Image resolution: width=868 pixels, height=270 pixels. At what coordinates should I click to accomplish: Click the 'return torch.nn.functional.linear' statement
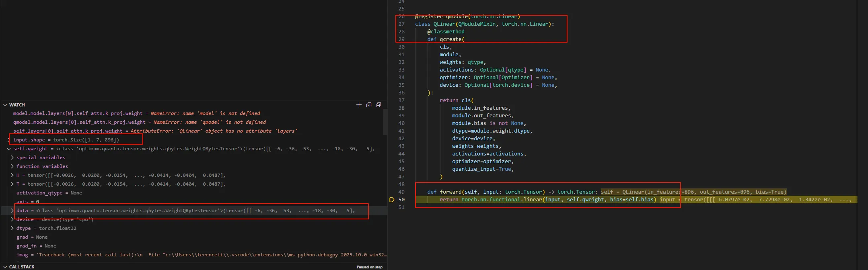click(x=548, y=200)
